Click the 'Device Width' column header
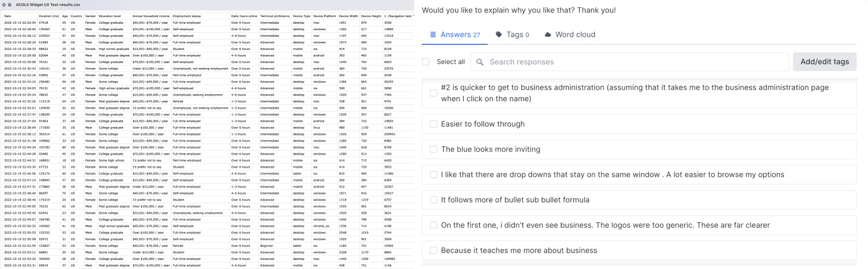 pyautogui.click(x=348, y=16)
